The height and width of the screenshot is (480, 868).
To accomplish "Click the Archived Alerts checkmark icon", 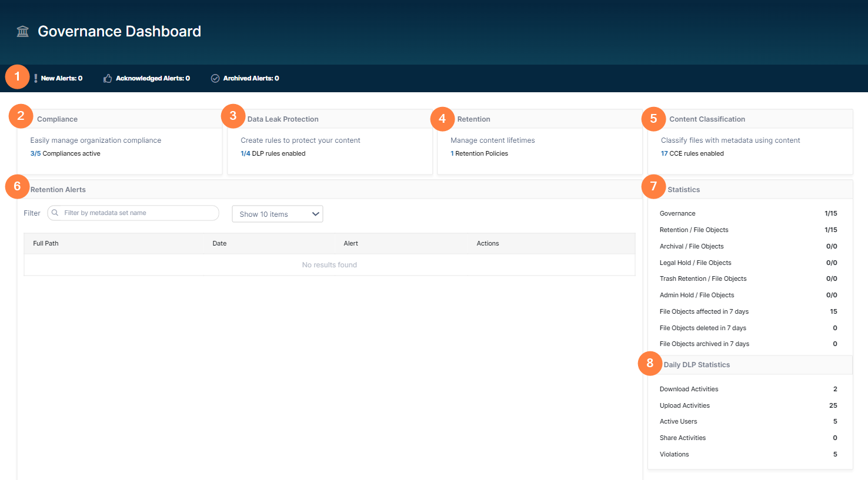I will click(x=215, y=78).
